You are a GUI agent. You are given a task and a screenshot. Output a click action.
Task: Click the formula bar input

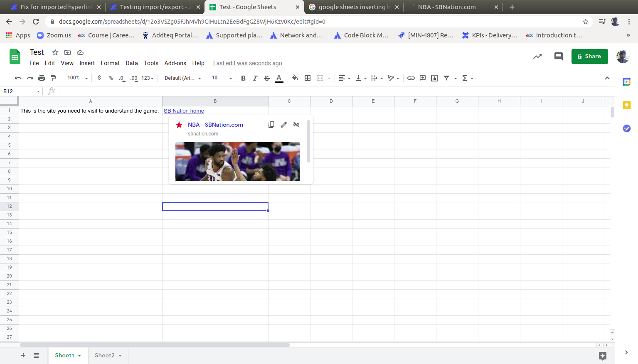point(337,91)
